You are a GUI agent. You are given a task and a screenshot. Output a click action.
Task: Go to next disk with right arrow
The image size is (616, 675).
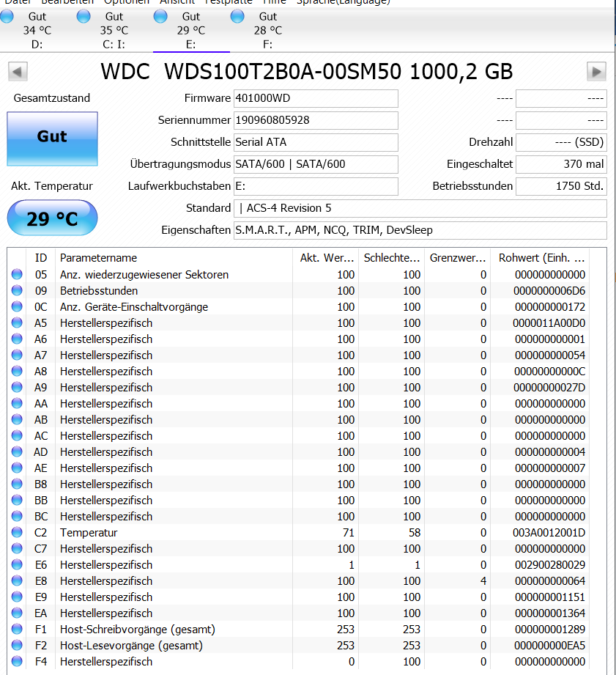596,72
